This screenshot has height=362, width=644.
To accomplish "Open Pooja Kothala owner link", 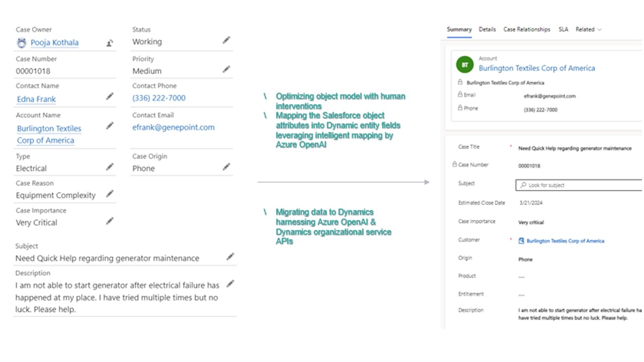I will tap(54, 43).
